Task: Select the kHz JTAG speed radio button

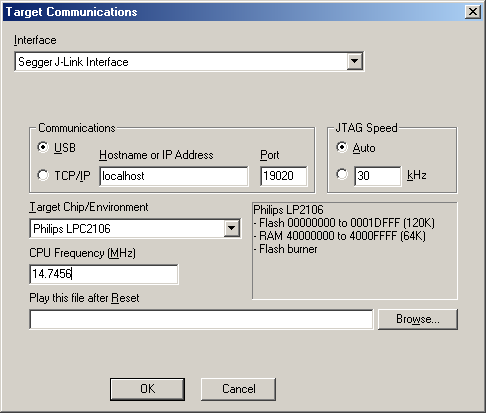Action: [x=342, y=174]
